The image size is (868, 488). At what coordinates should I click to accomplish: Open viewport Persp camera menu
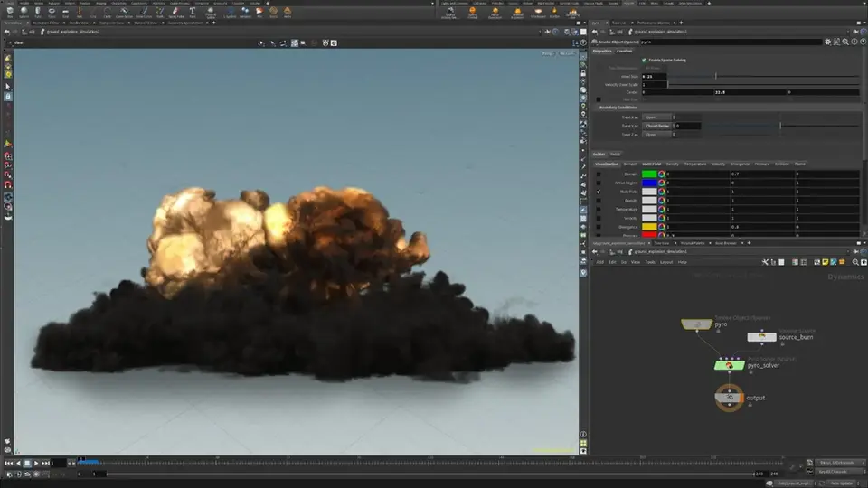(548, 53)
